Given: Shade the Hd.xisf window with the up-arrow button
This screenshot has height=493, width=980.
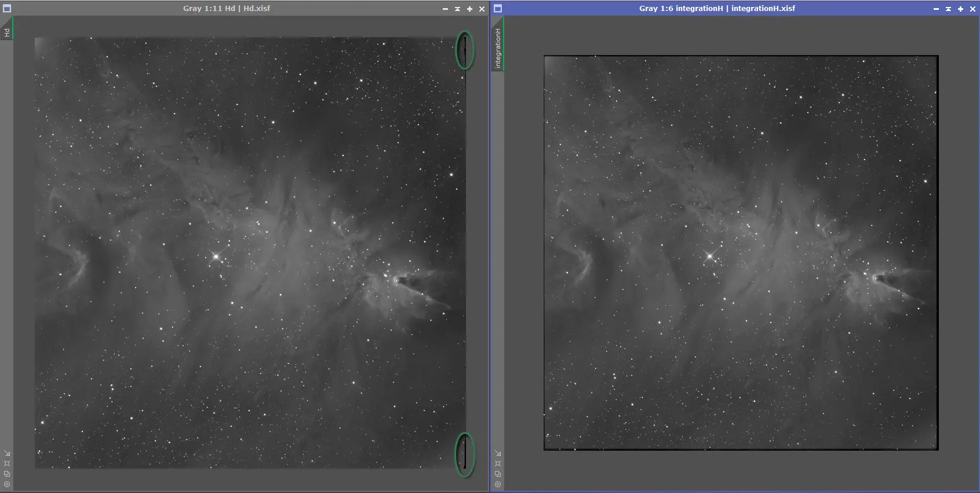Looking at the screenshot, I should [x=457, y=9].
